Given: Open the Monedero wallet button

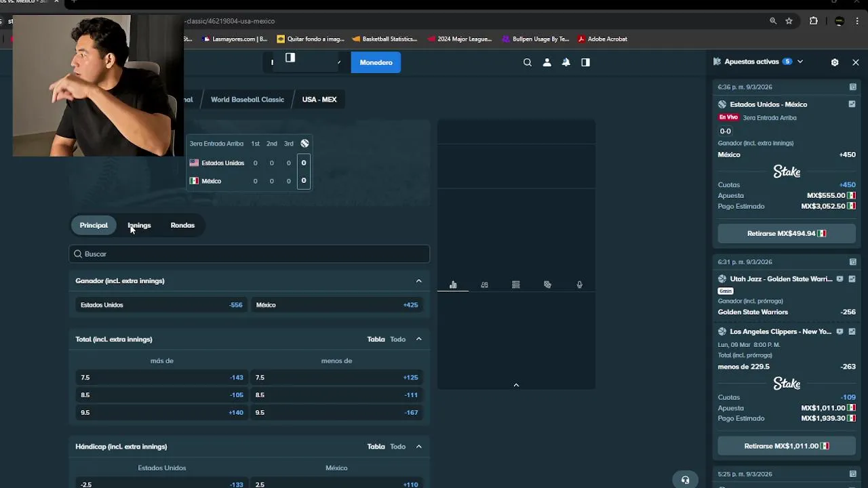Looking at the screenshot, I should point(376,62).
